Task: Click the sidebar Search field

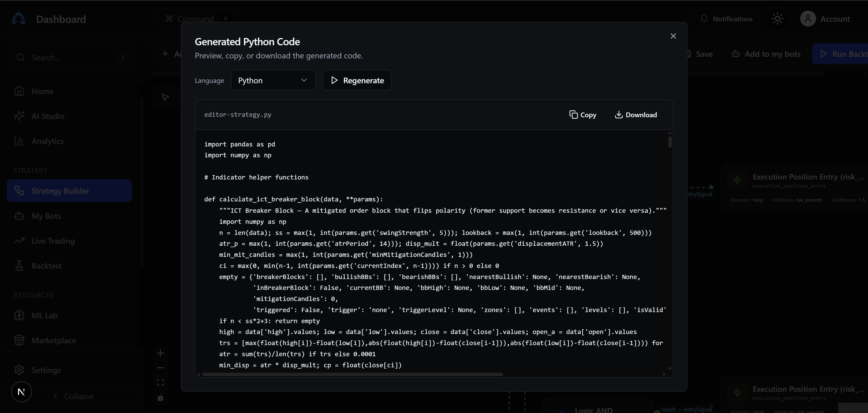Action: coord(72,57)
